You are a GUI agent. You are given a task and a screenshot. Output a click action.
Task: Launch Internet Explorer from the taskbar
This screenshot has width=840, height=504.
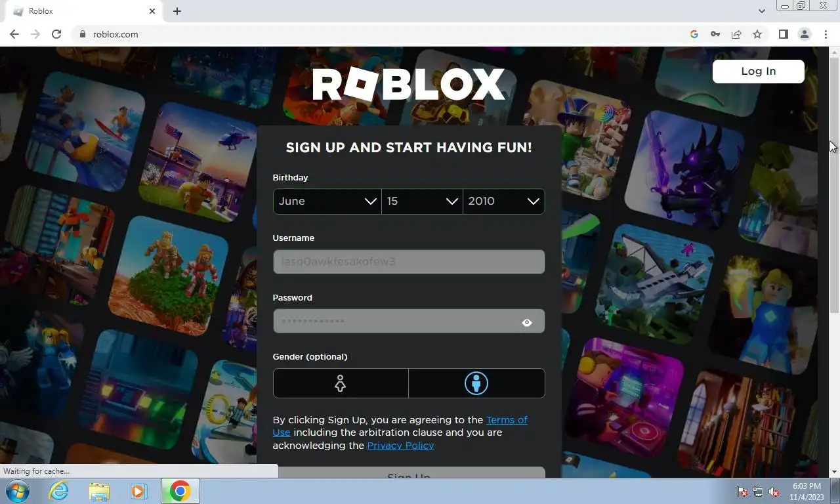(59, 491)
